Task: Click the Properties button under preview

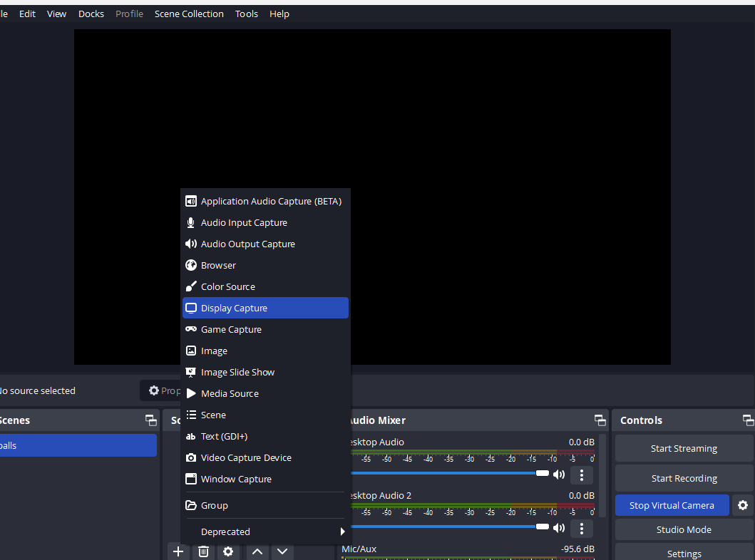Action: pyautogui.click(x=161, y=390)
